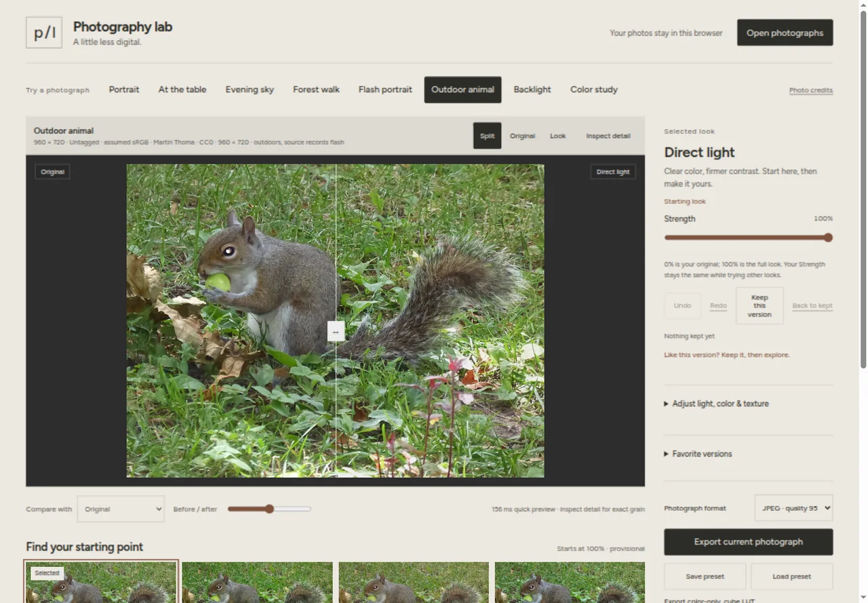Select the At the table sample
868x603 pixels.
click(x=182, y=90)
